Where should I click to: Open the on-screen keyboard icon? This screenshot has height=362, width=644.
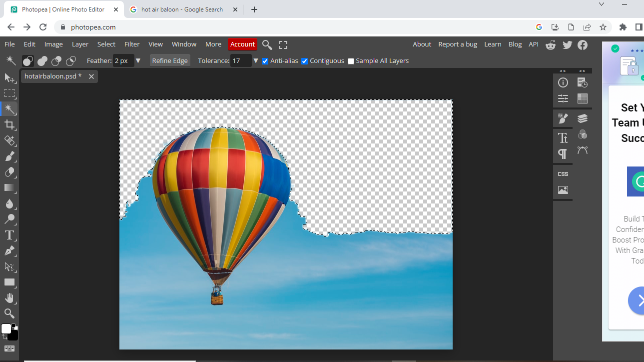9,348
